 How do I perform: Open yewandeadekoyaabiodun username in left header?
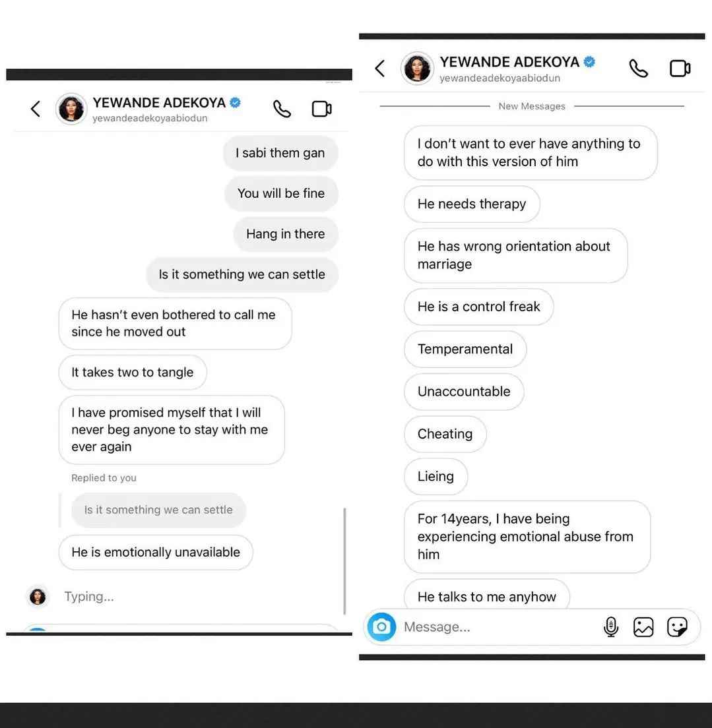pyautogui.click(x=150, y=118)
